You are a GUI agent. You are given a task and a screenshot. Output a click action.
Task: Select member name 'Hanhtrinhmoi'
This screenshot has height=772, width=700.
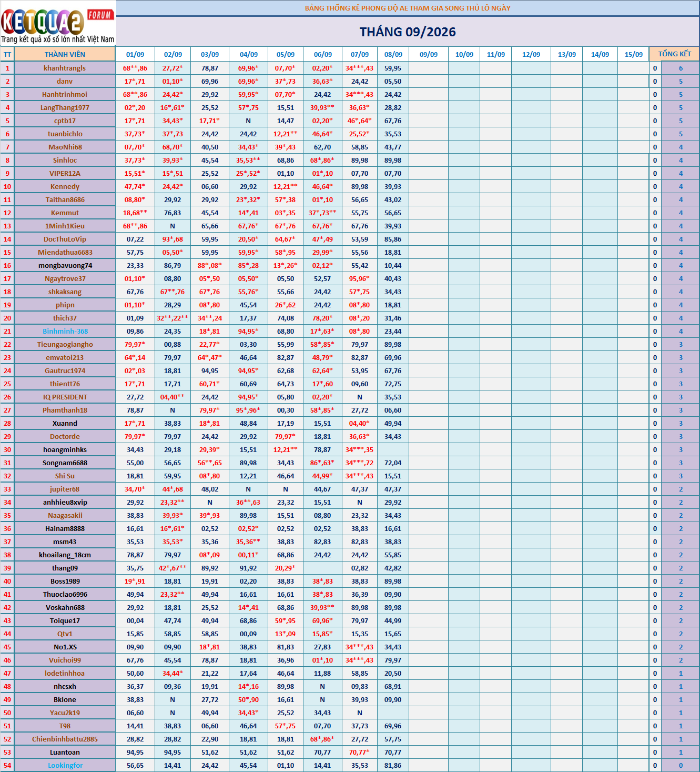[x=65, y=95]
